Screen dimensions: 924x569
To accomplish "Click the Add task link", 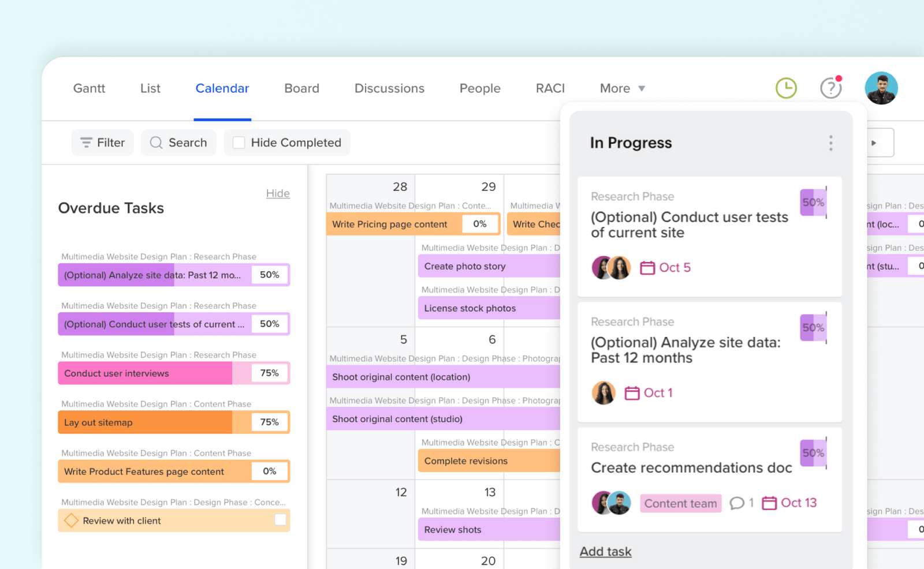I will point(605,551).
